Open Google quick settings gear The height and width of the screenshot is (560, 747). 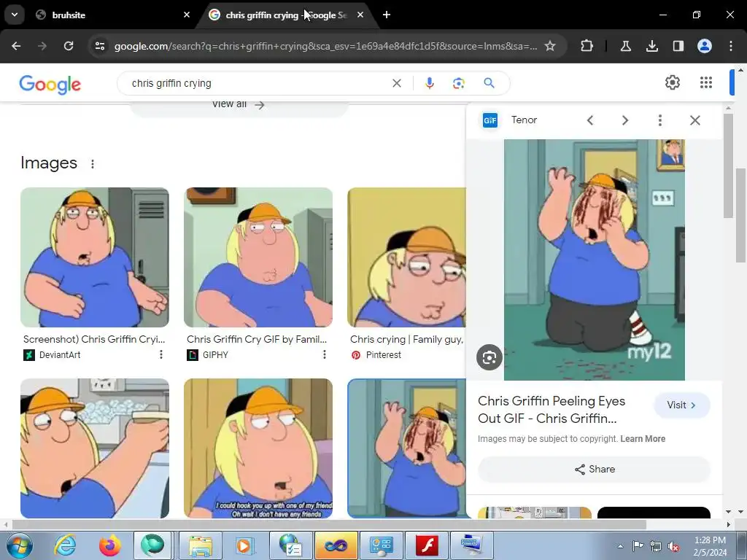[672, 82]
